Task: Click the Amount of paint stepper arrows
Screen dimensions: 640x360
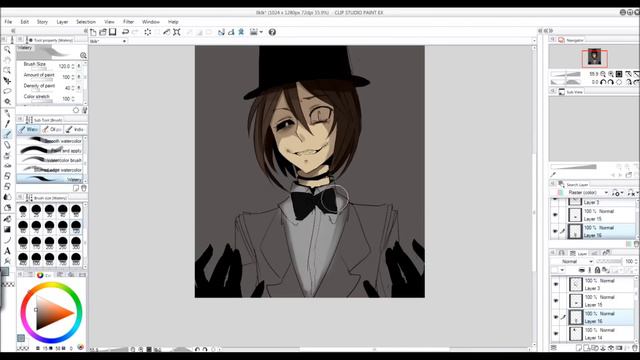Action: pyautogui.click(x=73, y=77)
